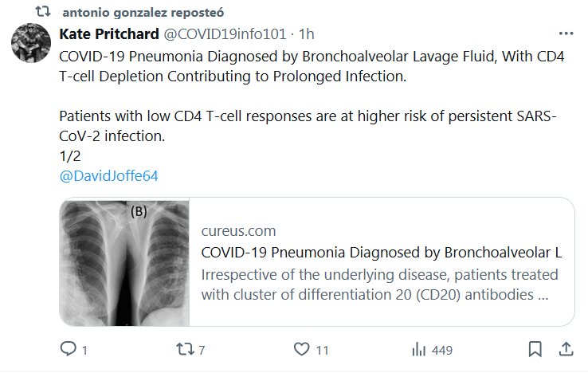Like the tweet with the heart icon

pyautogui.click(x=301, y=349)
